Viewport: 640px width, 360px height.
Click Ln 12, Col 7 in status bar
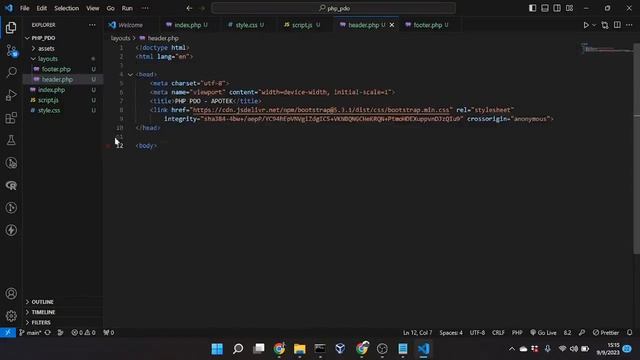(x=417, y=333)
